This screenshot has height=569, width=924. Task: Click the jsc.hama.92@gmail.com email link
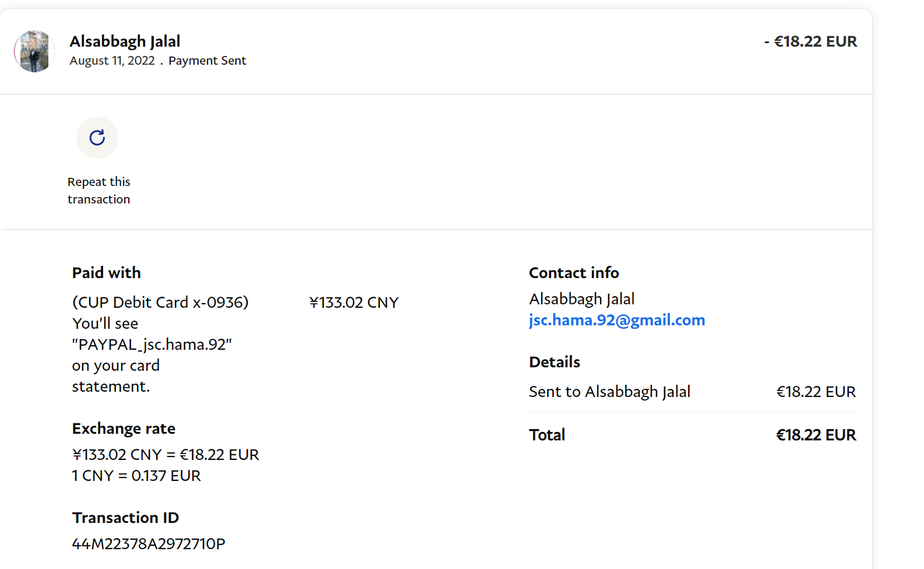coord(616,320)
